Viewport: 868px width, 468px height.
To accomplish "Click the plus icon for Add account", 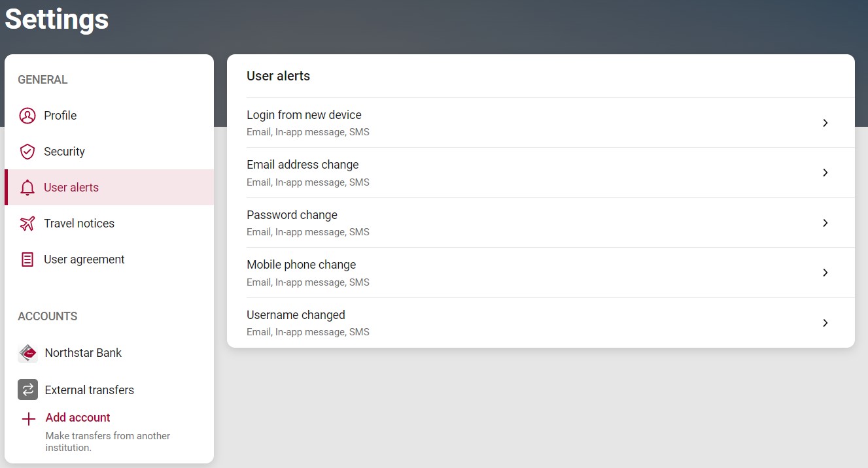I will click(x=28, y=419).
